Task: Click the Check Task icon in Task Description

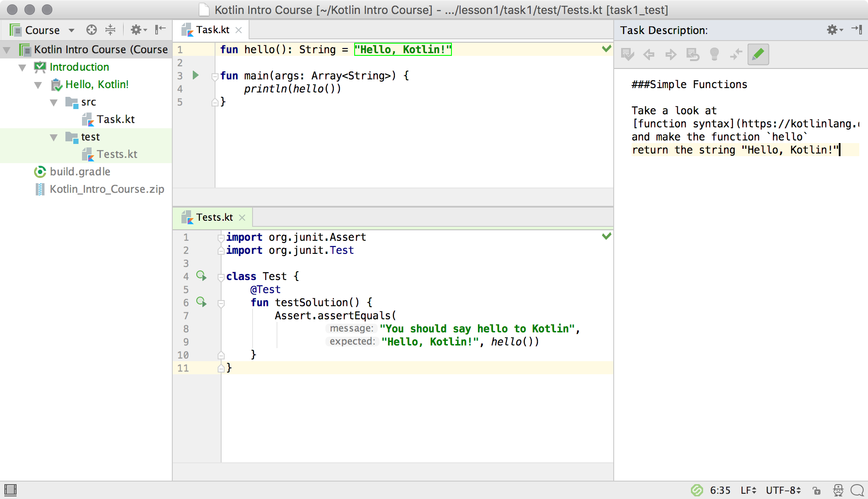Action: (x=628, y=55)
